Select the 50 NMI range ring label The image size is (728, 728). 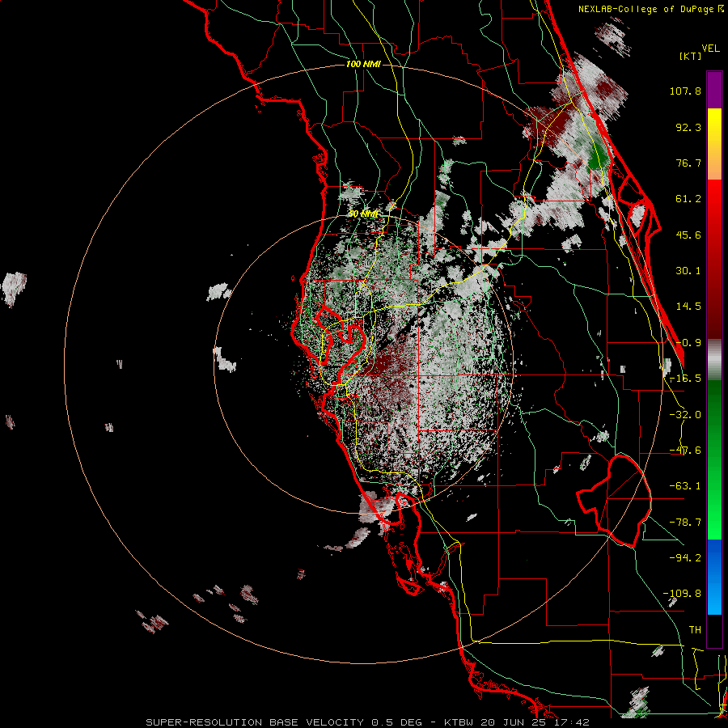363,214
